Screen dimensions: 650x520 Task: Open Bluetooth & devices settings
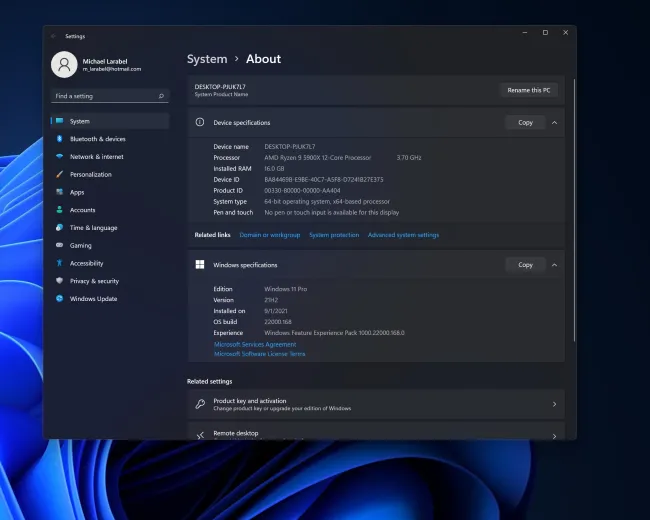[x=110, y=139]
